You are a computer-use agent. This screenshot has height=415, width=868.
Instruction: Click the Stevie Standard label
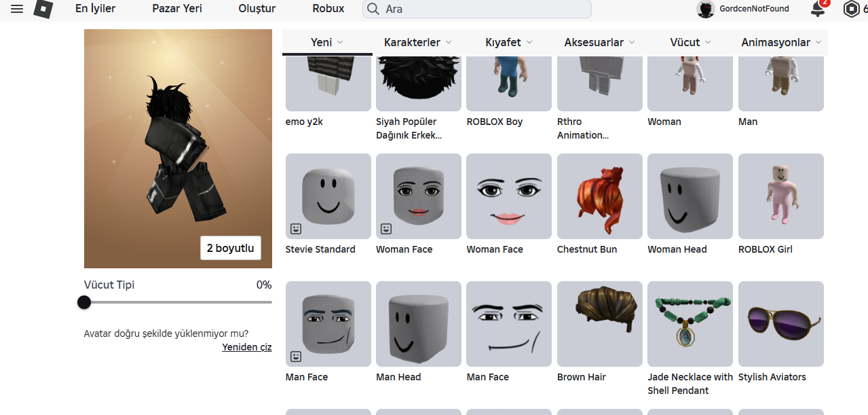(x=320, y=249)
